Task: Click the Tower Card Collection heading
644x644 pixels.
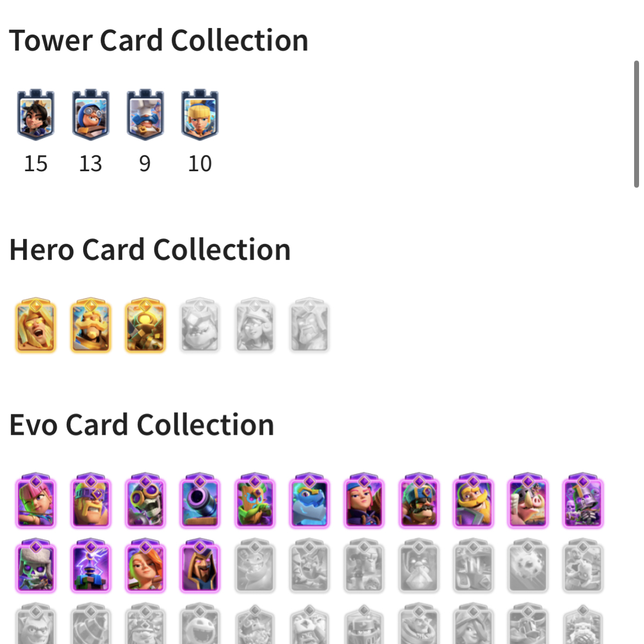Action: [x=159, y=41]
